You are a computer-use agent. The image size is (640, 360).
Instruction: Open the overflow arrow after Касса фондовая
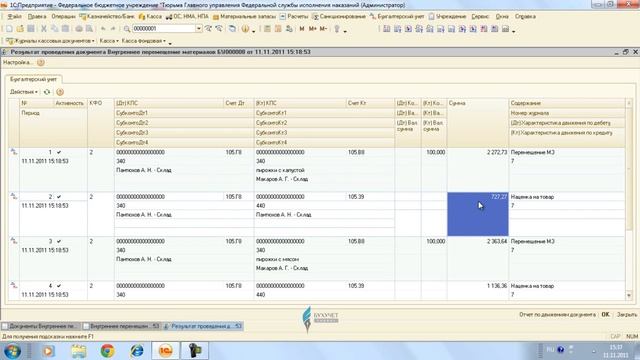pos(170,43)
